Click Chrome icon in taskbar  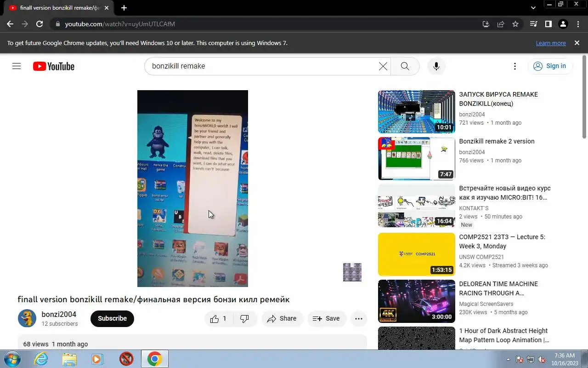155,359
